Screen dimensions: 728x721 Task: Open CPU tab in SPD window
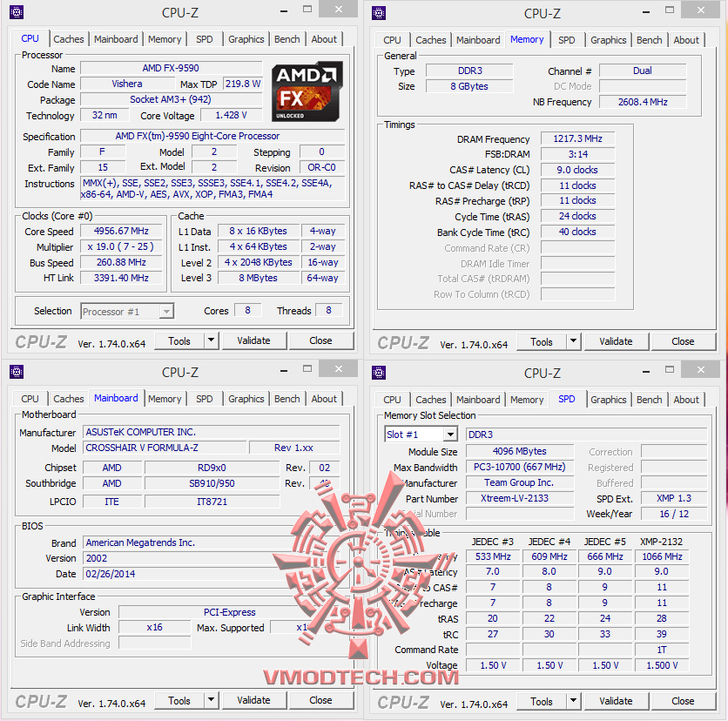[393, 400]
